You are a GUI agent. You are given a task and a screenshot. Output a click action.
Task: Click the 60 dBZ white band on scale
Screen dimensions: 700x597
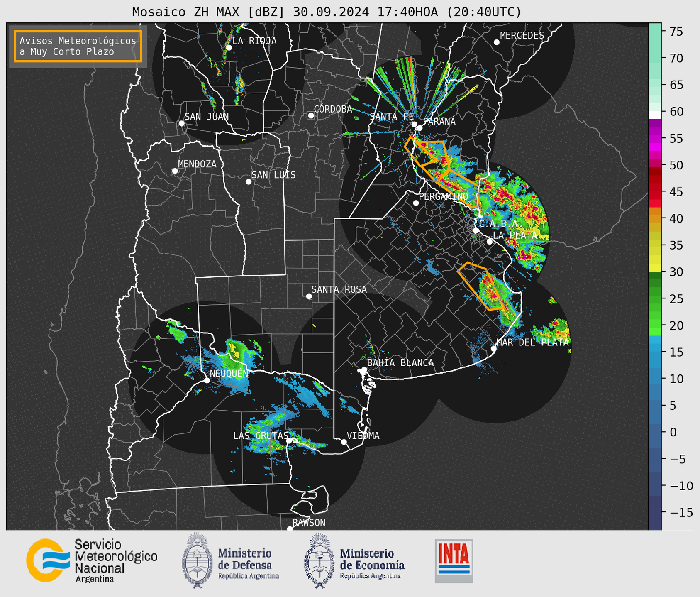point(655,115)
